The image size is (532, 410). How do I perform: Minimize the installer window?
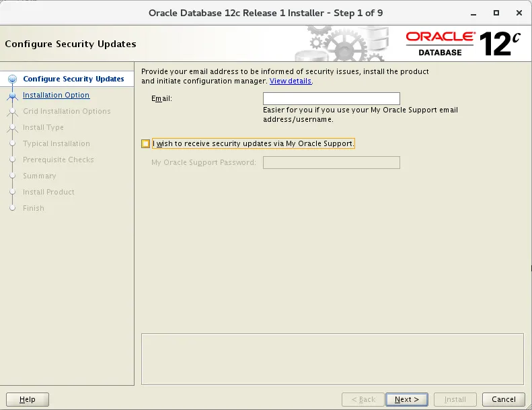point(473,13)
